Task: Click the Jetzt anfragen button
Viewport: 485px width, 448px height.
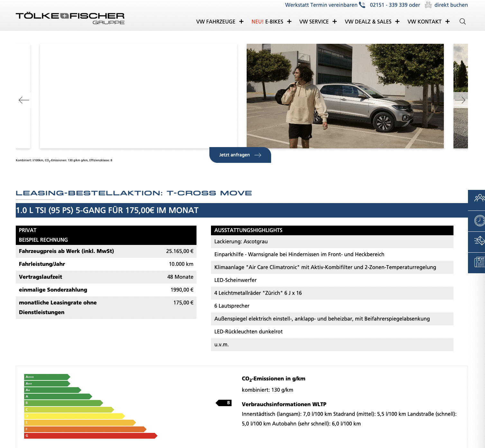Action: (240, 155)
